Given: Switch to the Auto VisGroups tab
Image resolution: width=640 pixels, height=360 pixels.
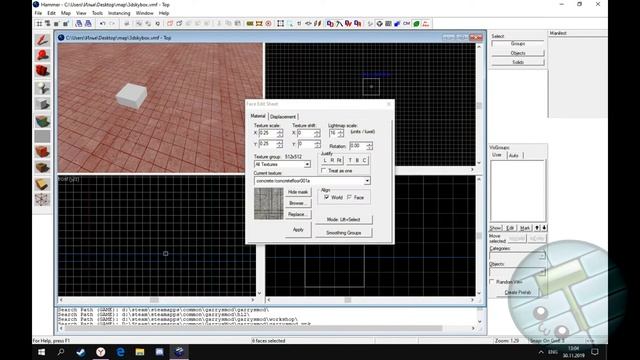Looking at the screenshot, I should click(514, 156).
